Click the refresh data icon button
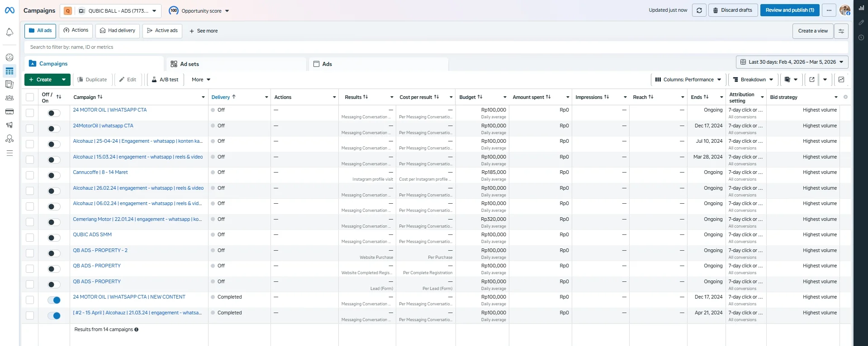Screen dimensions: 868x346 (699, 10)
